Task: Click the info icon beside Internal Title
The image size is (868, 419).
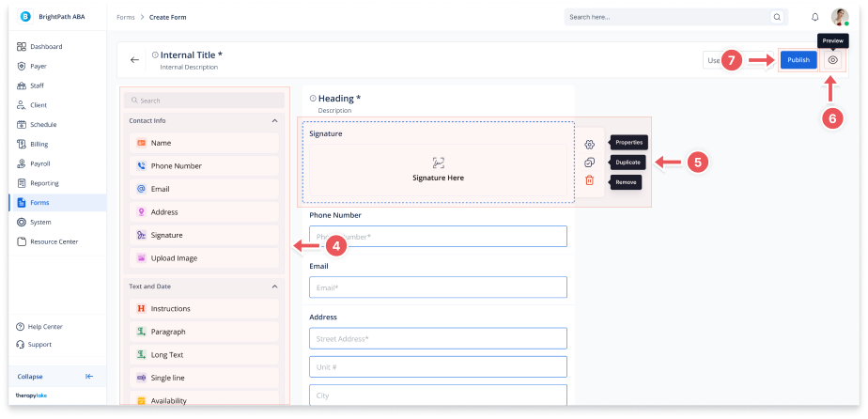Action: point(155,54)
